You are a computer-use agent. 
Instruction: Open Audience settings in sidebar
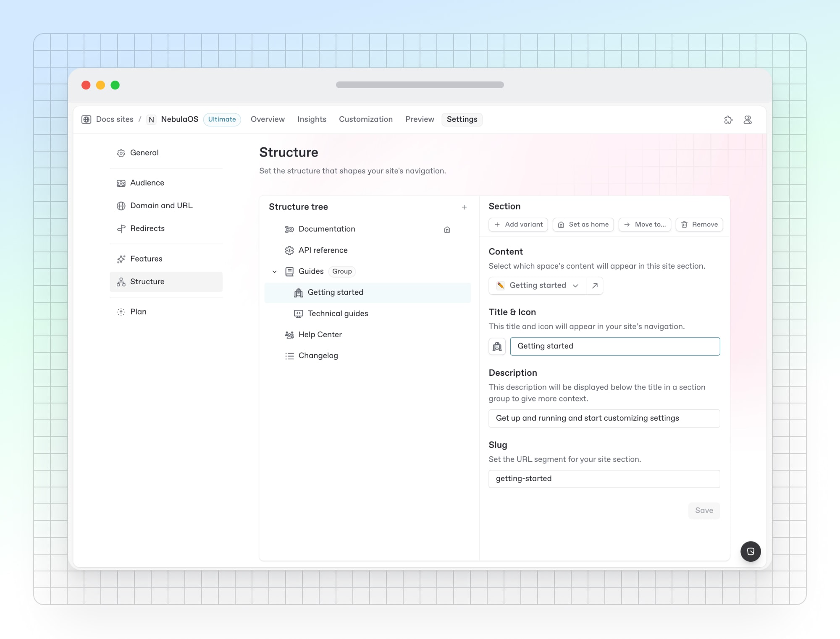(166, 183)
